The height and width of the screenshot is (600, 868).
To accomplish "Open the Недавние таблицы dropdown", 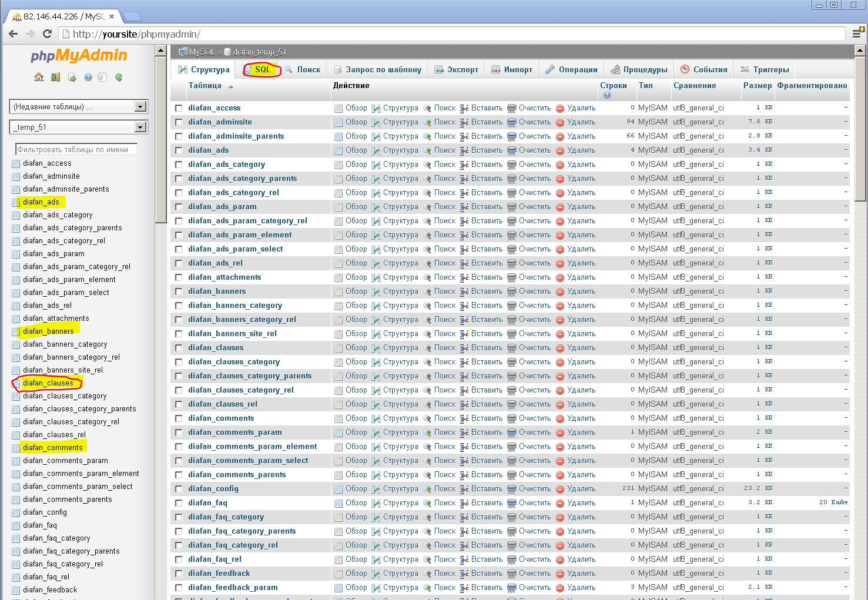I will 79,106.
